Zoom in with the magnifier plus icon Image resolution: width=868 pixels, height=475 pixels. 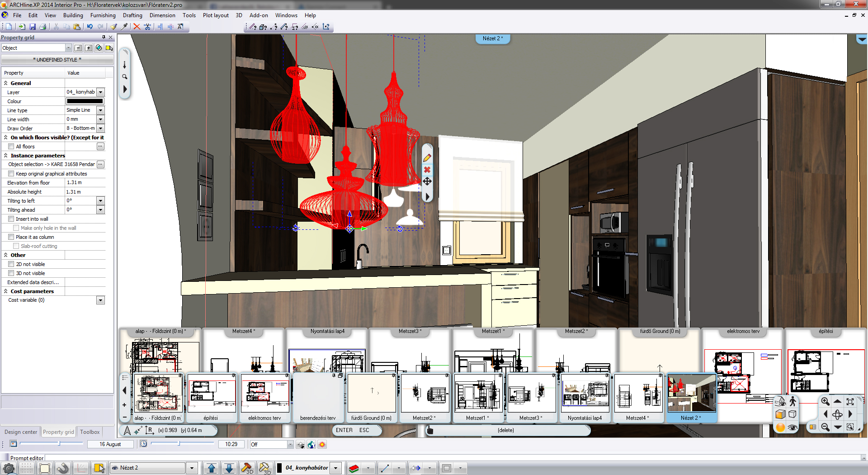pos(825,401)
